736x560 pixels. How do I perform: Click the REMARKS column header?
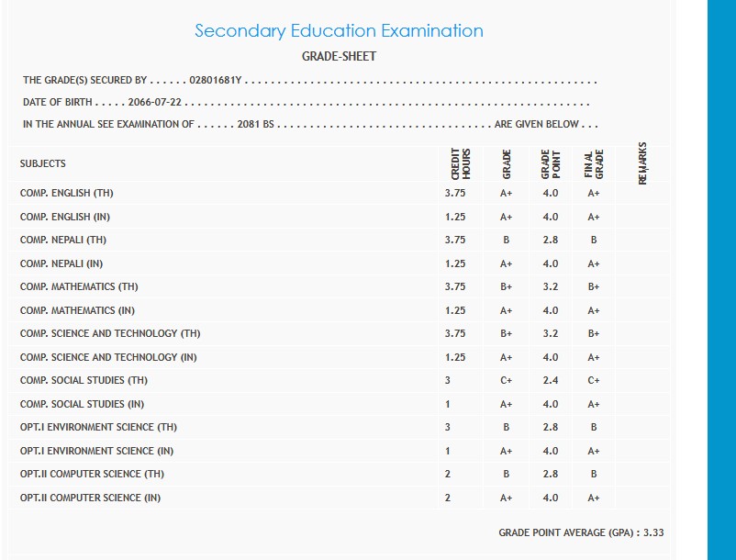641,163
